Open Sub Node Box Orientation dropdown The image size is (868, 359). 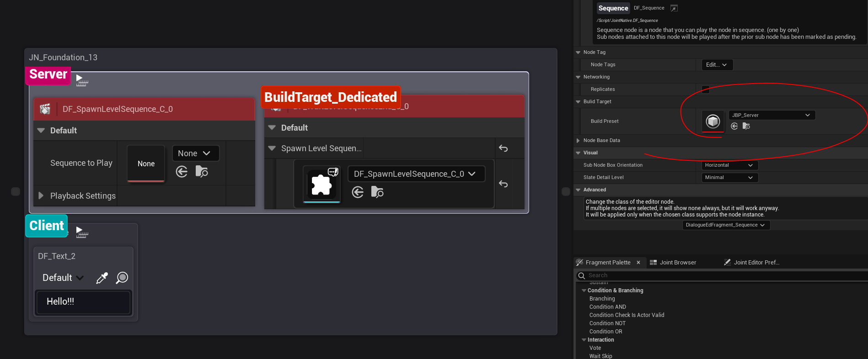[x=729, y=165]
